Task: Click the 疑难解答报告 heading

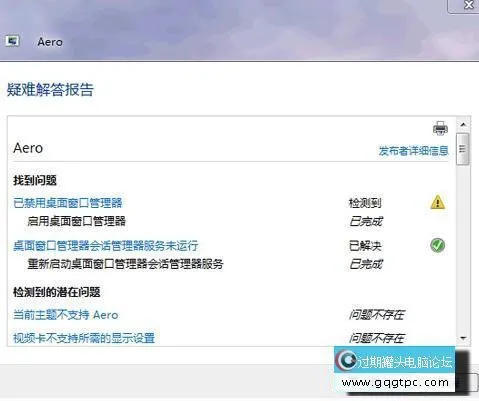Action: point(50,89)
